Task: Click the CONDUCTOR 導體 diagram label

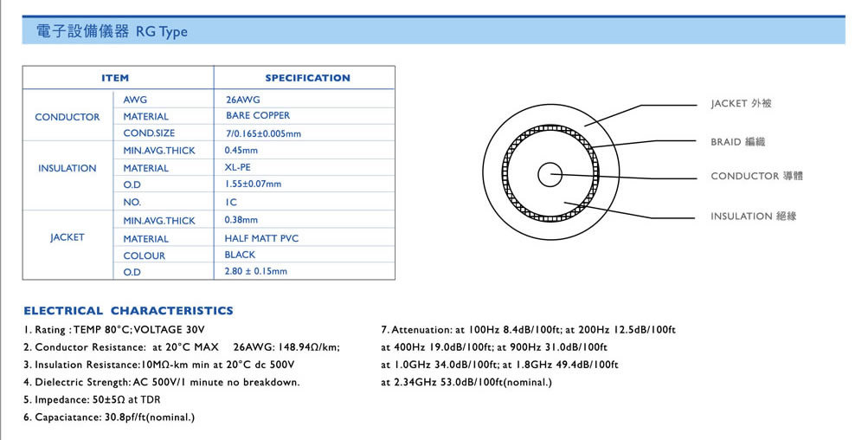Action: [756, 176]
